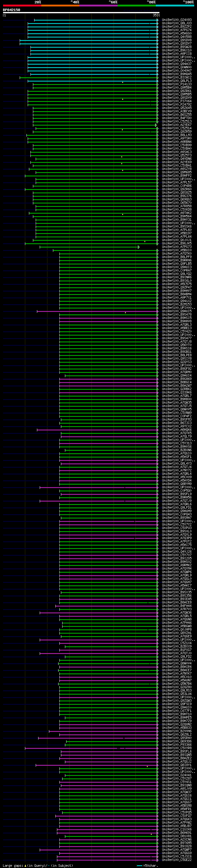Select hit label UniRef100_Q0J0J1
Image resolution: width=197 pixels, height=868 pixels.
point(177,240)
